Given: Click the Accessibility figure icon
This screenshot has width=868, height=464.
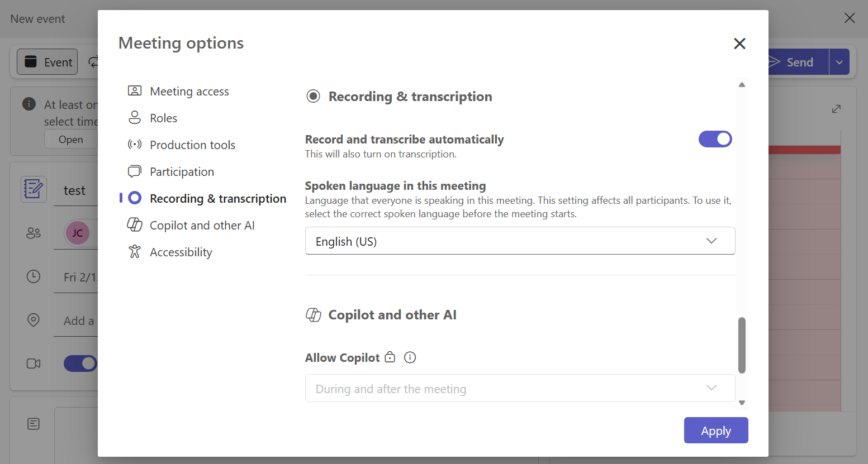Looking at the screenshot, I should (135, 252).
